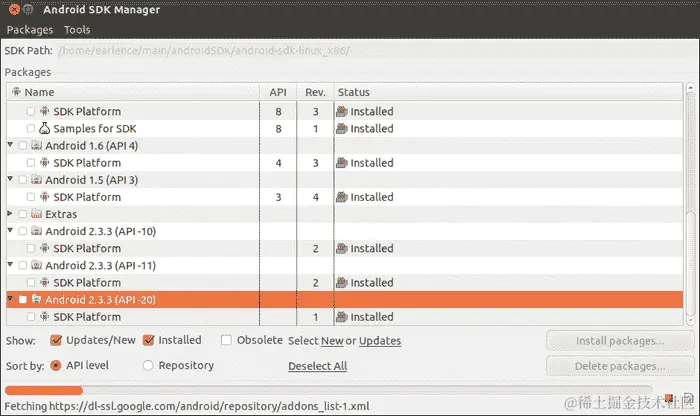
Task: Click the folder icon of Android 2.3.3 (API-11)
Action: pos(37,265)
